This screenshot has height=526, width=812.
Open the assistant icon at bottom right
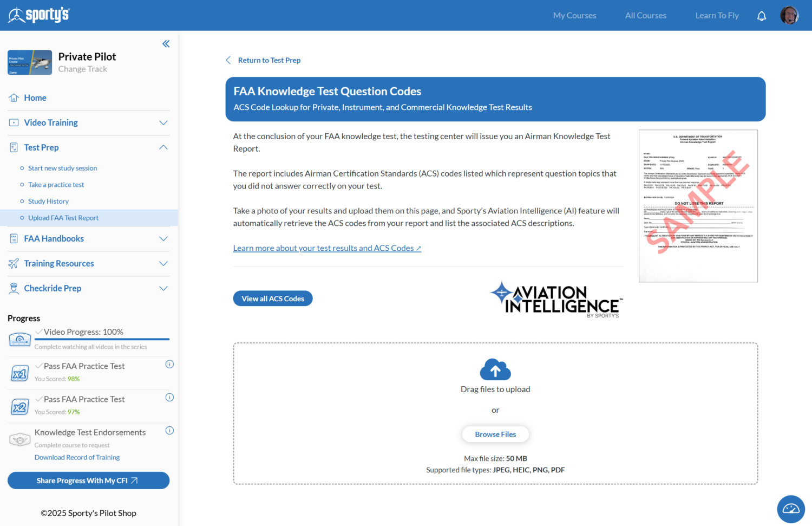(790, 509)
